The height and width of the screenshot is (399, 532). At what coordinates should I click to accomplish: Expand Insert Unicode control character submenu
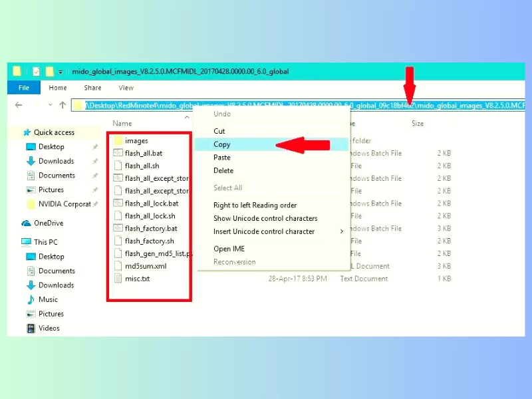(342, 231)
